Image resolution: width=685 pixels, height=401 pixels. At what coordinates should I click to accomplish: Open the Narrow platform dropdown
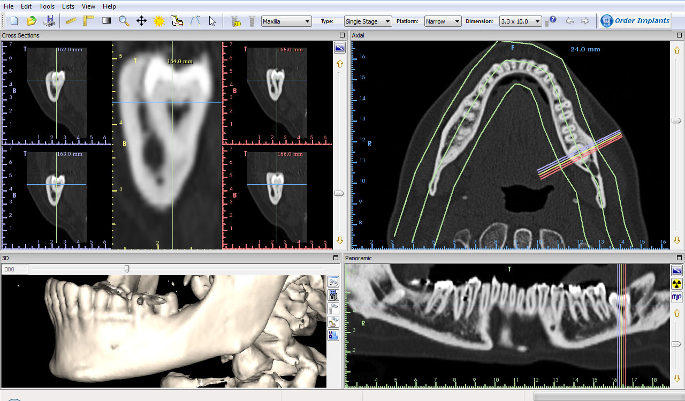(x=443, y=21)
